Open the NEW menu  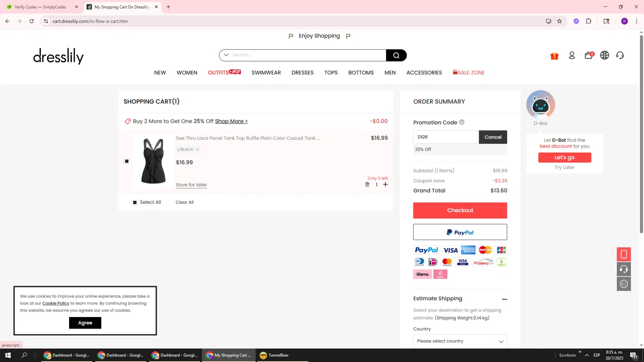pos(160,73)
